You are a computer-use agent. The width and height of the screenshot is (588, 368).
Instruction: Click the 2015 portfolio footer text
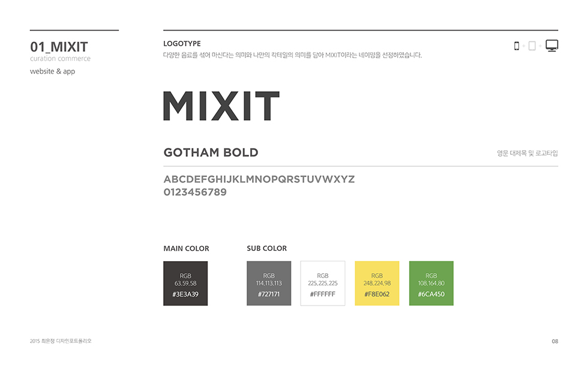tap(61, 341)
